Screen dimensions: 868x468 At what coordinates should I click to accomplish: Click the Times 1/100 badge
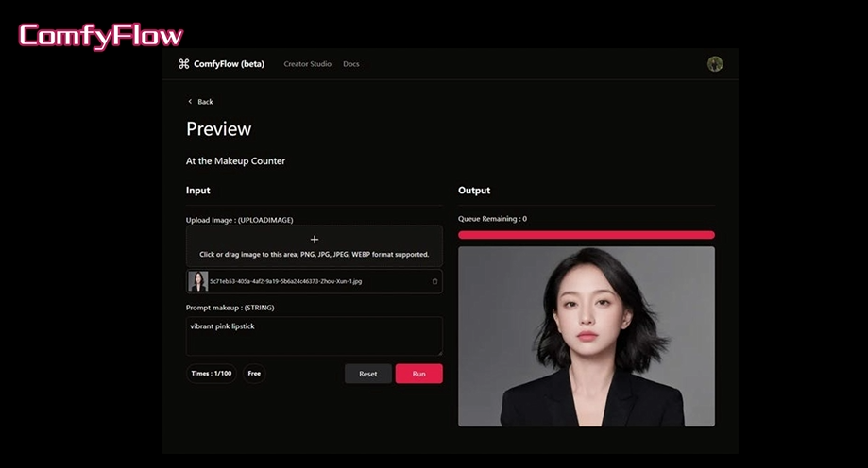point(211,374)
